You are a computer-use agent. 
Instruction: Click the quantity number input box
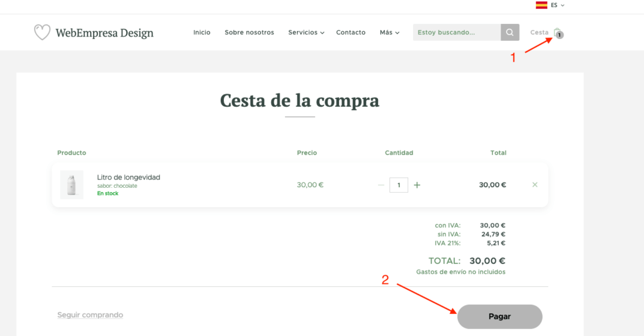(399, 185)
